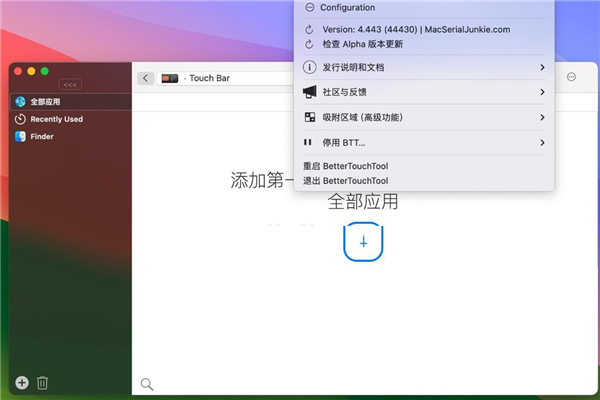This screenshot has height=400, width=600.
Task: Click the megaphone icon beside 社区与反馈
Action: 310,92
